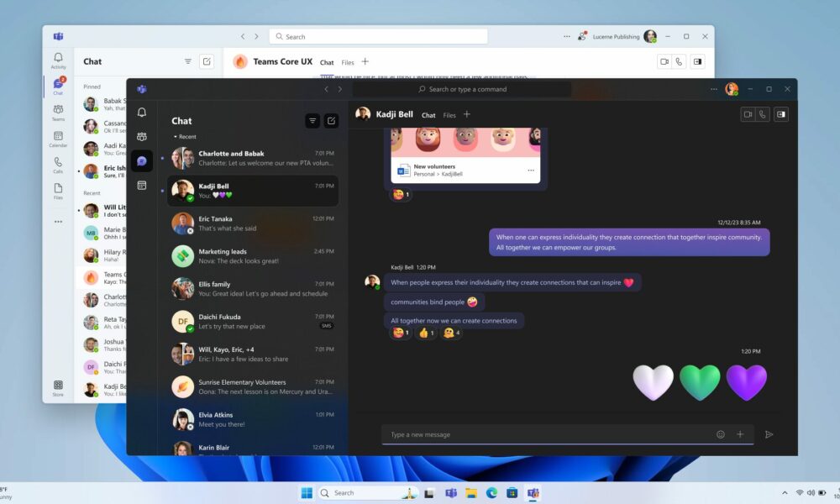The image size is (840, 504).
Task: Select Chat tab in Teams Core UX
Action: (327, 63)
